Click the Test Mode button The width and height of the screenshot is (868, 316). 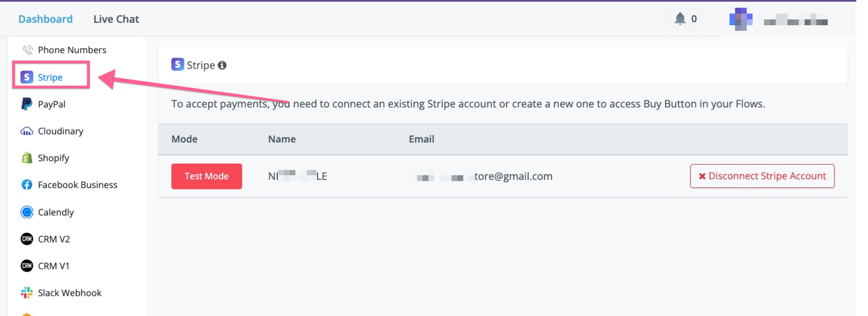point(206,176)
